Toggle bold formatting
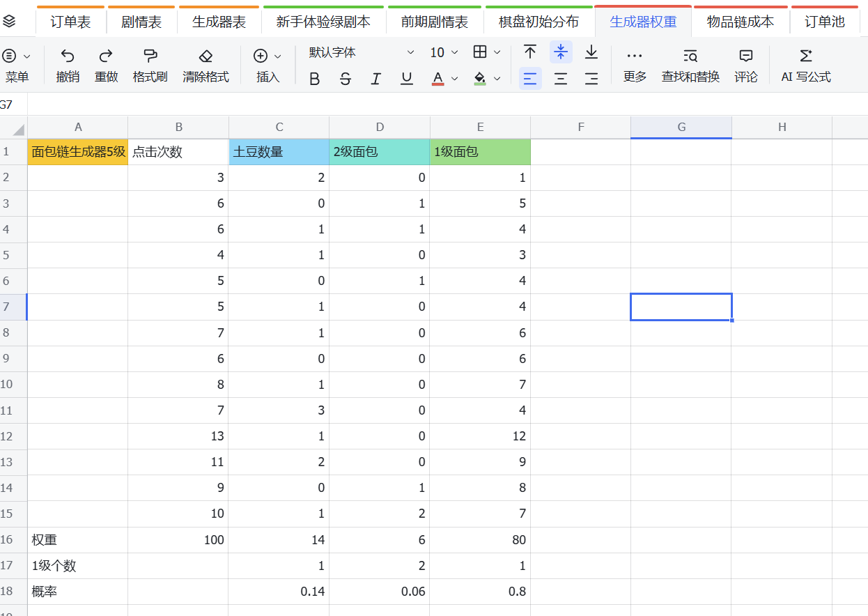Viewport: 868px width, 616px height. 314,79
